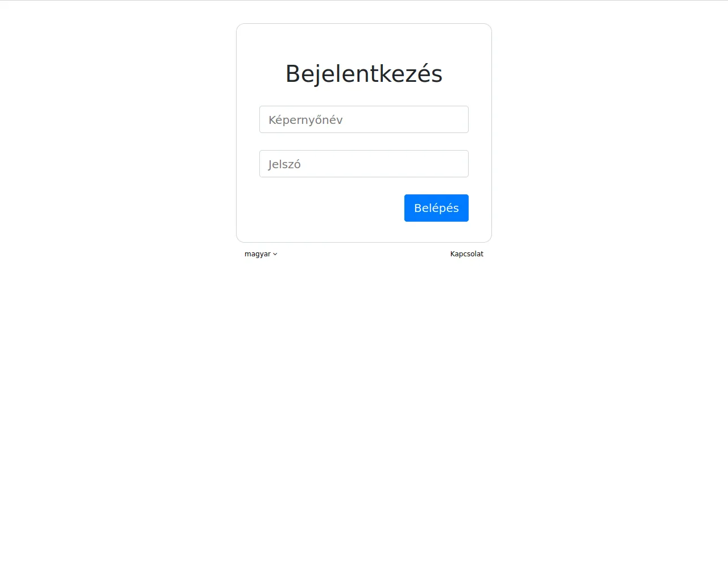Click the Bejelentkezés title
This screenshot has height=582, width=728.
click(364, 74)
